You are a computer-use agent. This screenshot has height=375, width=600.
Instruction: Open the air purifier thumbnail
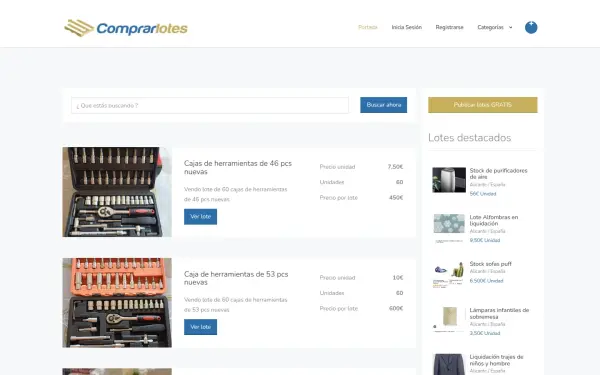click(x=449, y=180)
